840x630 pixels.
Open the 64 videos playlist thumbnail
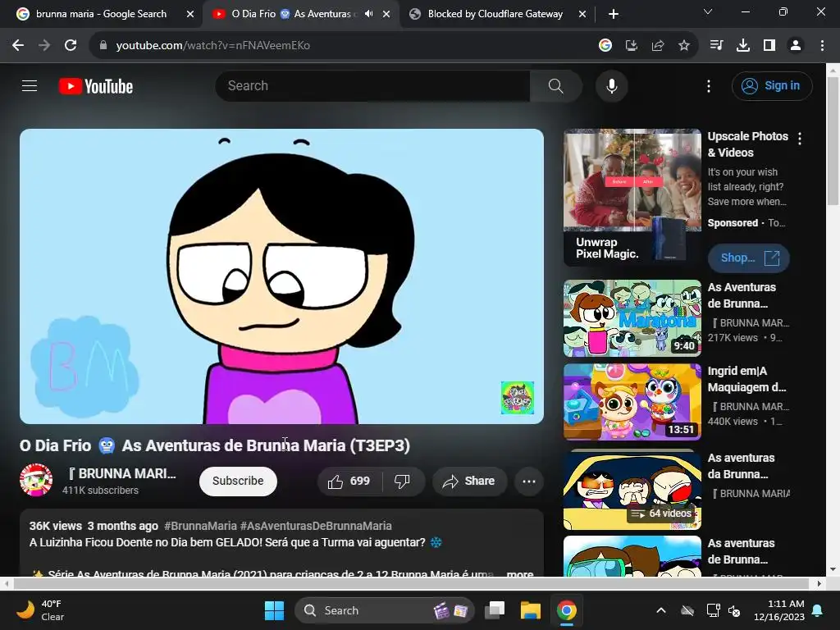[x=632, y=490]
